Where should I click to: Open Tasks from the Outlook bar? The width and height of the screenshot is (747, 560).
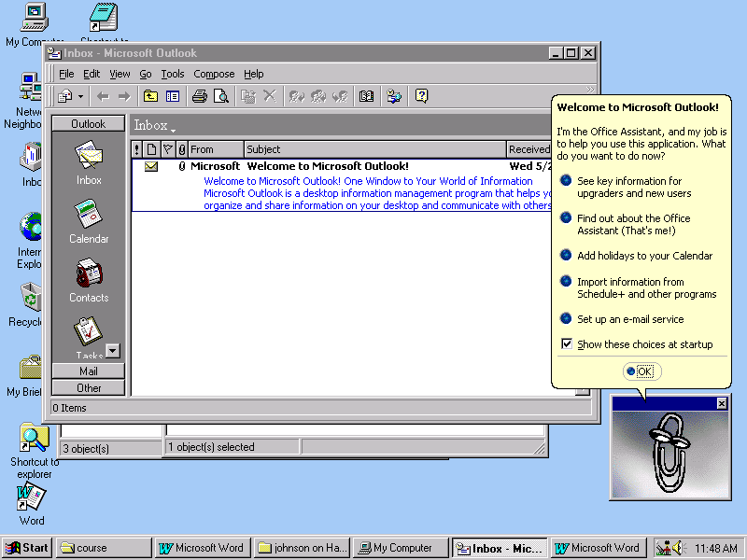point(89,337)
